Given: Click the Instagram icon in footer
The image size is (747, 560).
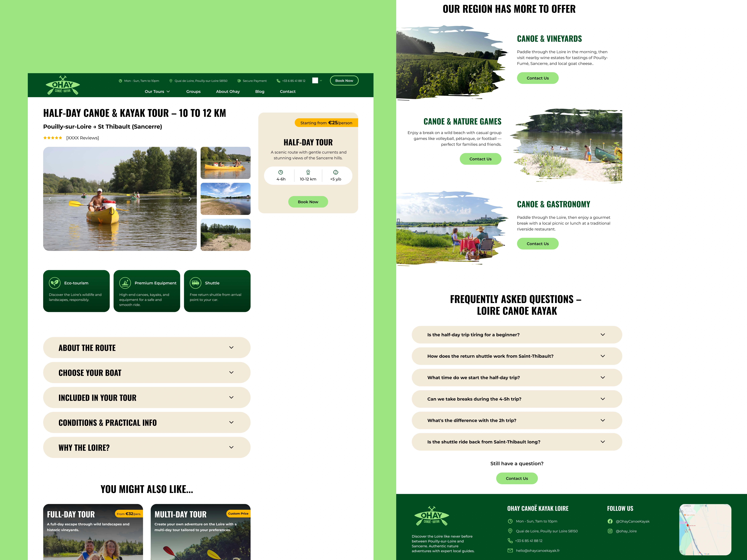Looking at the screenshot, I should 610,531.
